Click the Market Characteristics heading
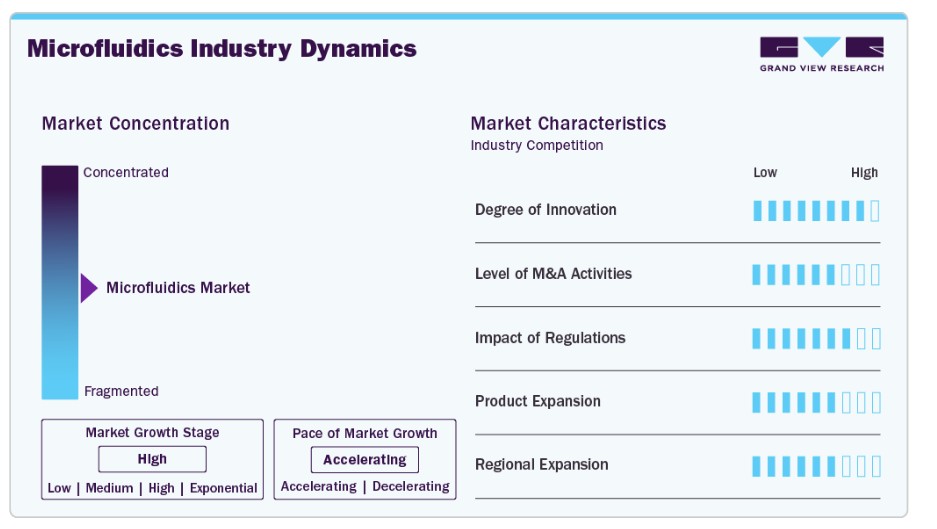 pos(568,123)
